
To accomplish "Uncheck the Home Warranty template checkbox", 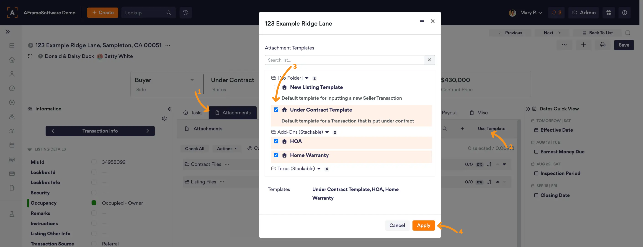I will pos(276,155).
